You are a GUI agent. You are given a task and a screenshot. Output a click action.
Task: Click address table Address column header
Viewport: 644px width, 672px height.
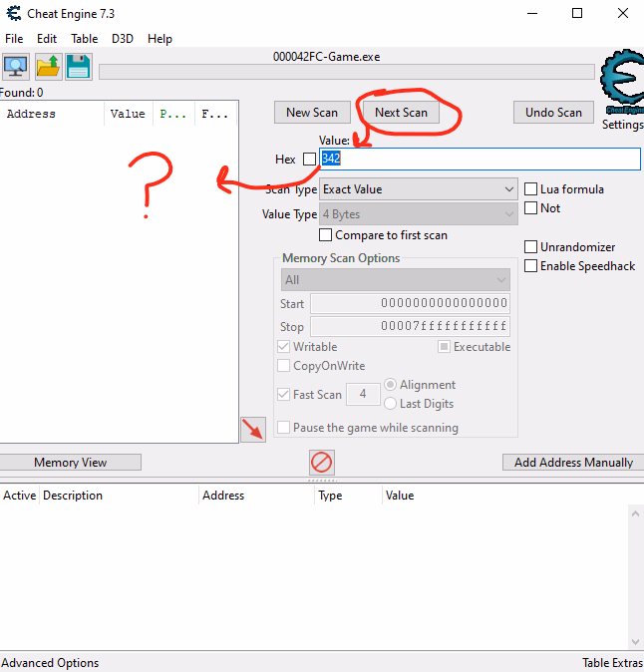pos(257,495)
